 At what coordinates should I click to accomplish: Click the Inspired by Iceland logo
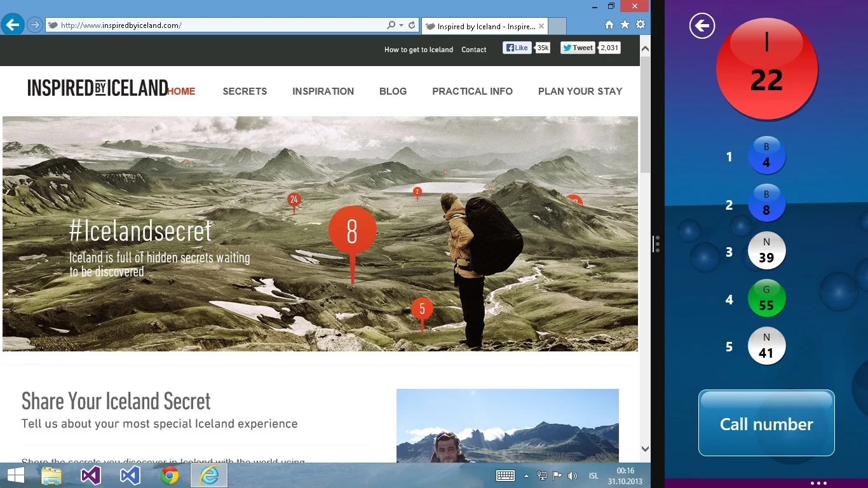pos(97,88)
